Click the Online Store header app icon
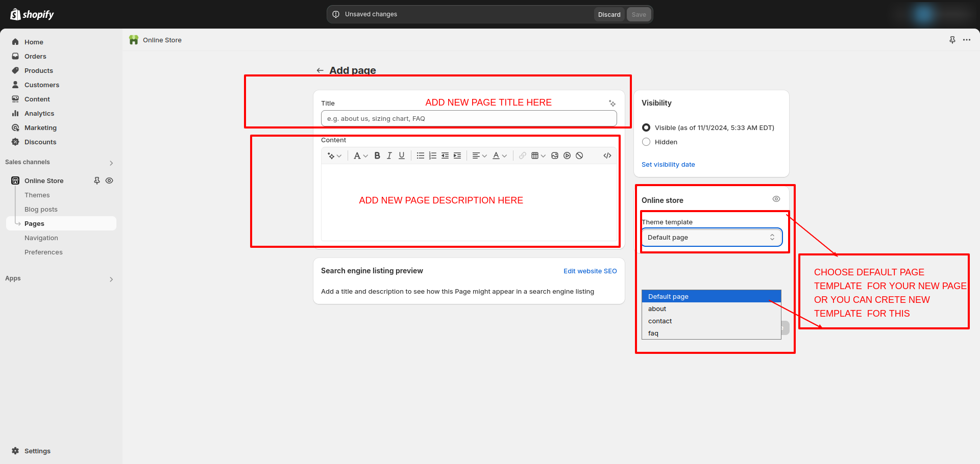The image size is (980, 464). tap(134, 40)
